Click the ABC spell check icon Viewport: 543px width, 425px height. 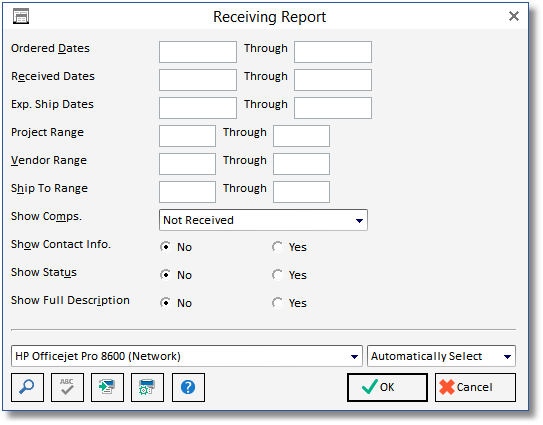tap(67, 387)
